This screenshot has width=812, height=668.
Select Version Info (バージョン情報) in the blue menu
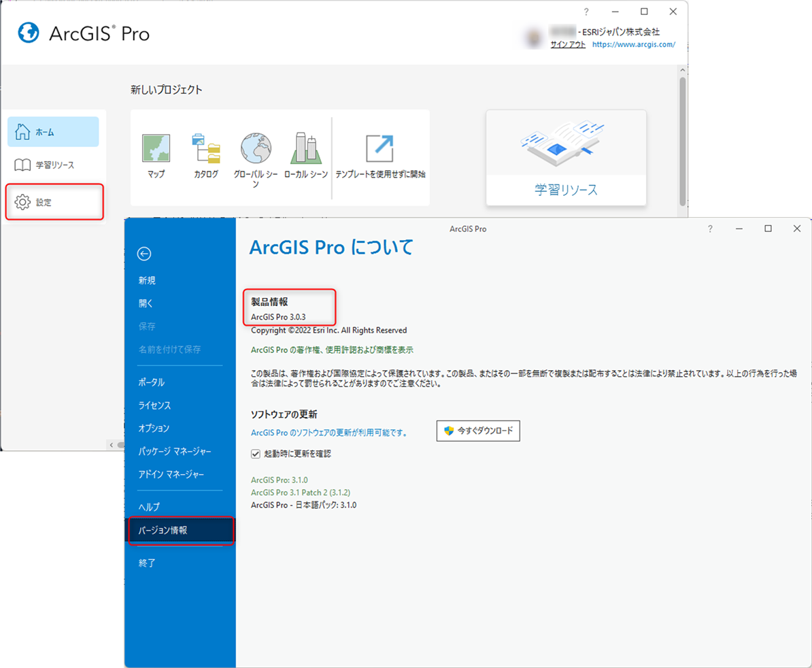tap(181, 531)
